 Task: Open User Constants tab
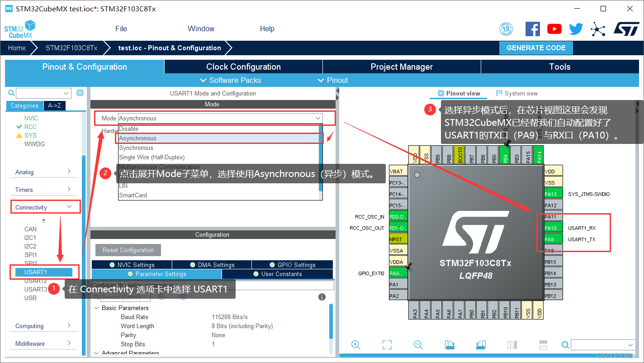pos(277,274)
